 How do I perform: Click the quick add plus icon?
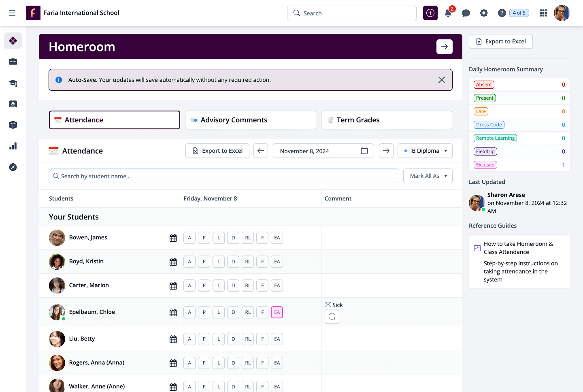[x=430, y=13]
